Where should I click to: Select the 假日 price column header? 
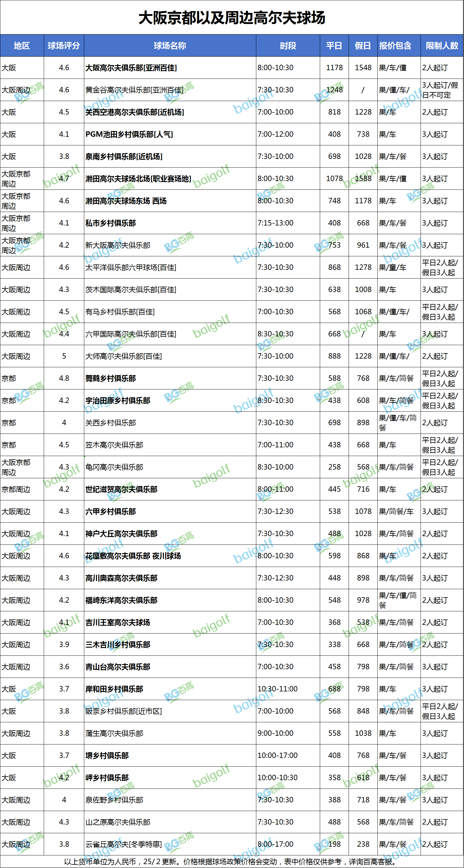pos(363,46)
